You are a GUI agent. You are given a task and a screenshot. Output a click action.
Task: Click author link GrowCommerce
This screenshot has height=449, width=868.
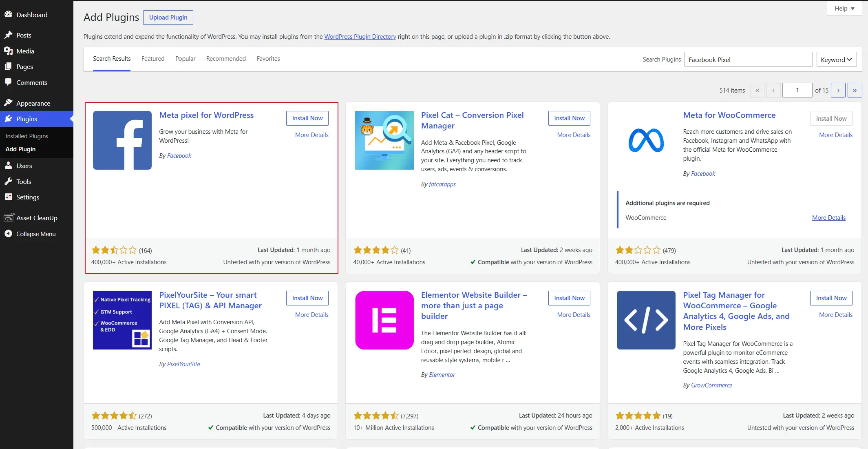pos(711,385)
